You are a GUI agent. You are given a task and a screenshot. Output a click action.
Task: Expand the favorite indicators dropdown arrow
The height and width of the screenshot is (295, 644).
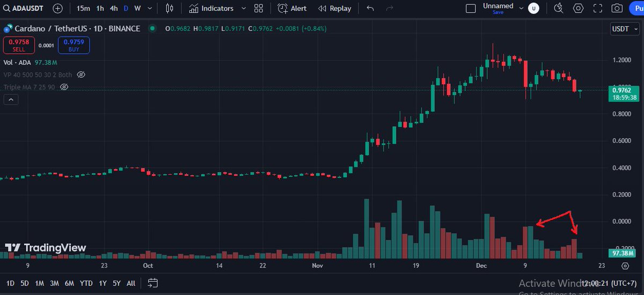(244, 8)
